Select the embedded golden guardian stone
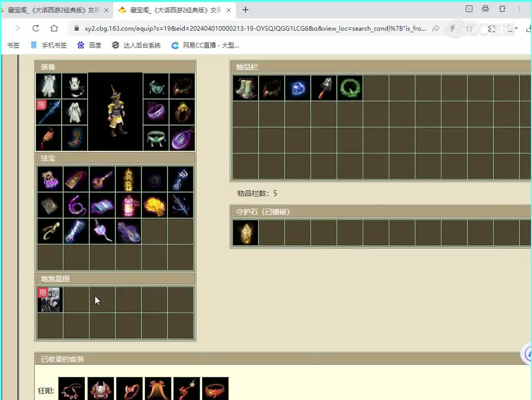The height and width of the screenshot is (400, 532). tap(246, 232)
